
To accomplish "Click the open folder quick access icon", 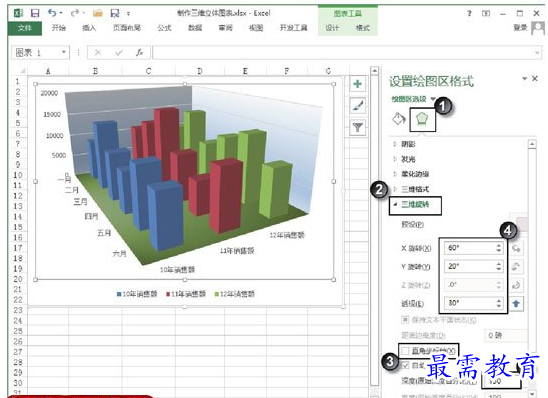I will [98, 13].
